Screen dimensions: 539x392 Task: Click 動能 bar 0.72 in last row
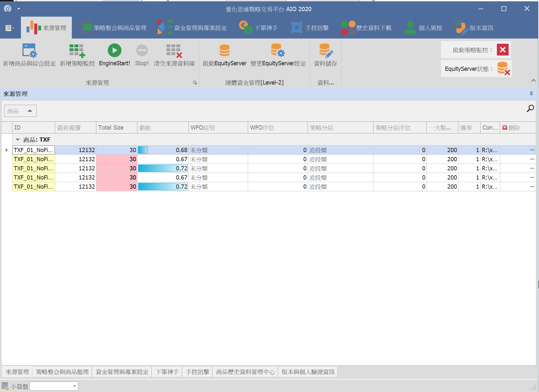tap(163, 187)
